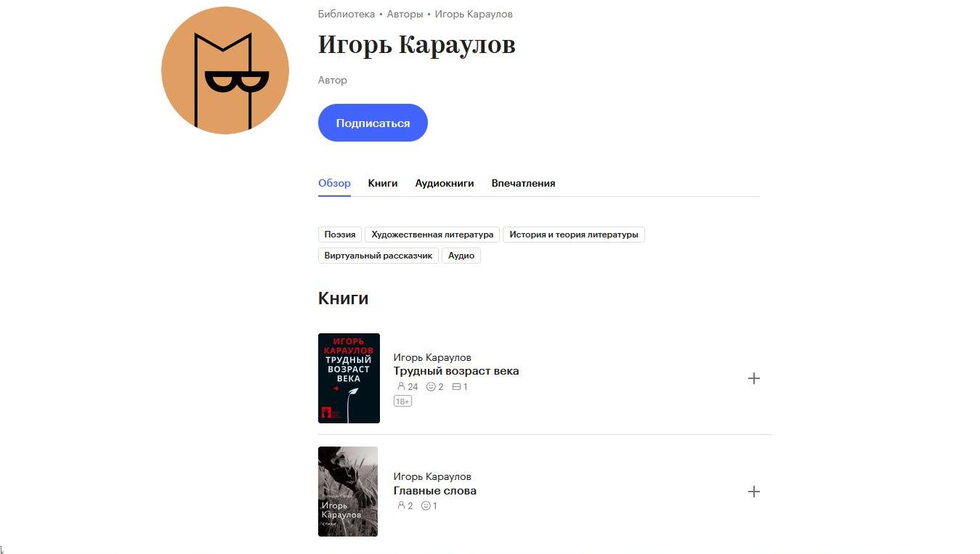
Task: Add 'Трудный возраст века' with plus icon
Action: click(x=754, y=378)
